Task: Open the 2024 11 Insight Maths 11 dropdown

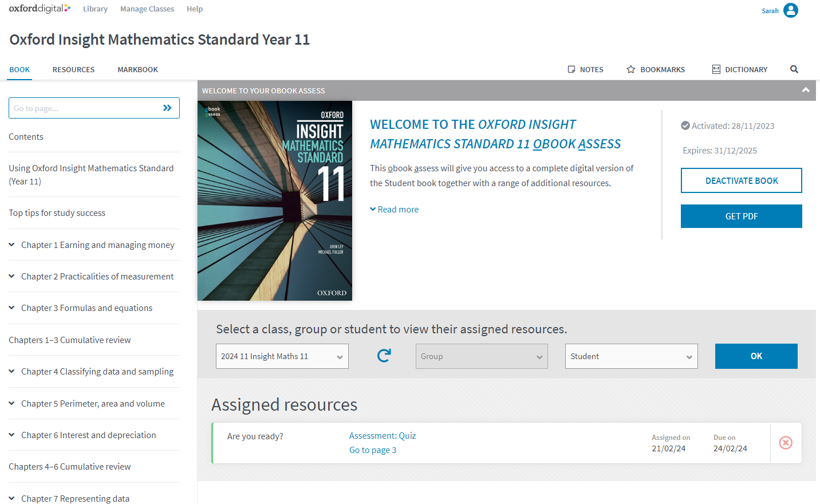Action: click(282, 356)
